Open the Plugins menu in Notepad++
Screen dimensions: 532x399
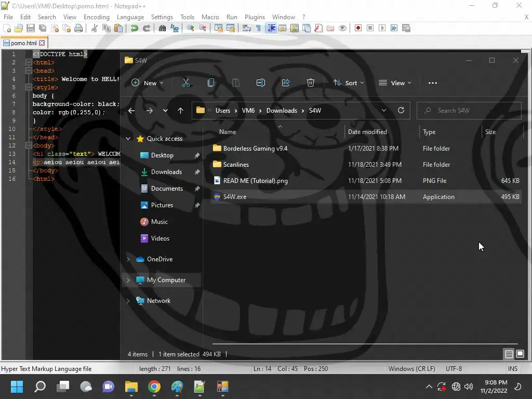[x=255, y=17]
